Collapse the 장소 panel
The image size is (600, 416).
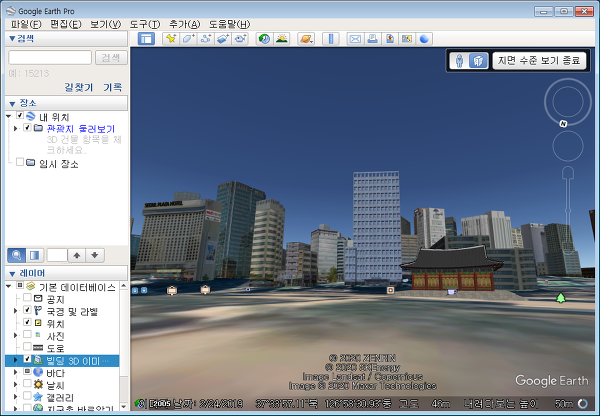[x=12, y=103]
